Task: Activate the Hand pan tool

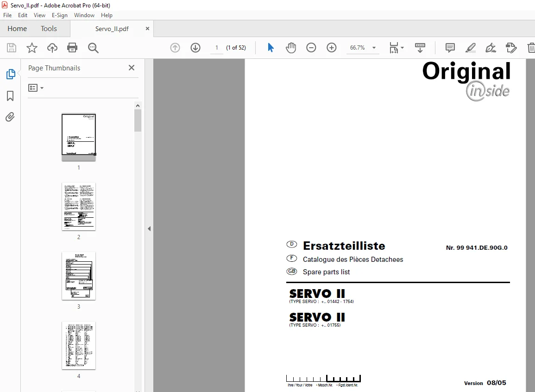Action: tap(291, 48)
